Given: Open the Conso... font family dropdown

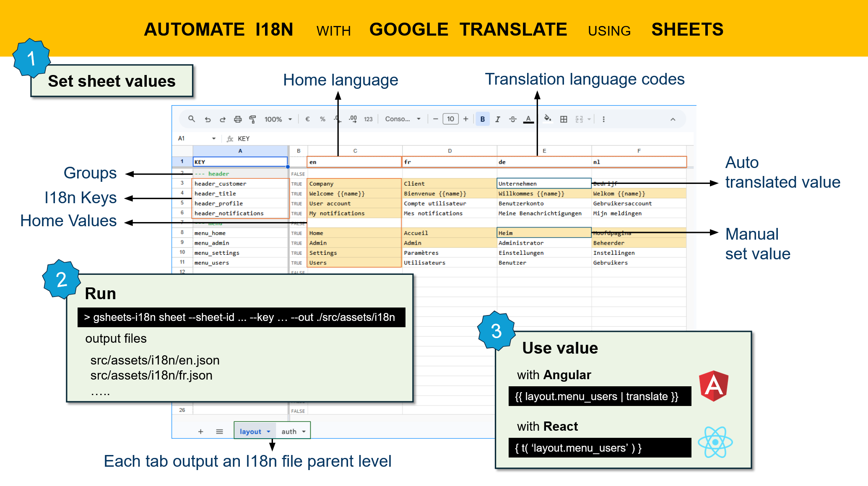Looking at the screenshot, I should 403,119.
